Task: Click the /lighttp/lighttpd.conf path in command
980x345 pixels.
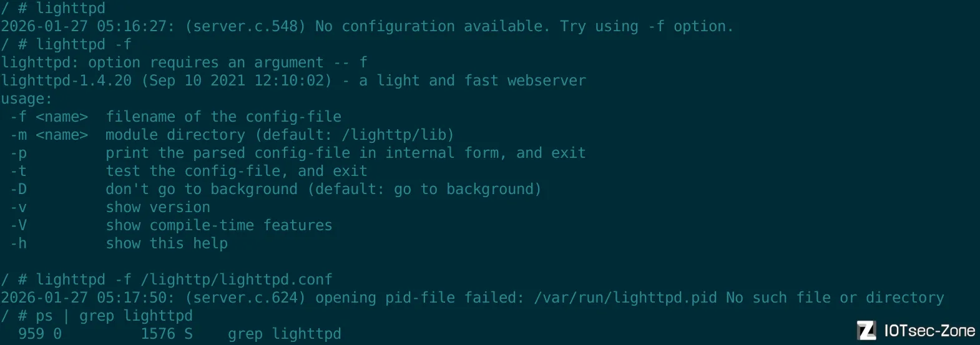Action: pyautogui.click(x=237, y=279)
